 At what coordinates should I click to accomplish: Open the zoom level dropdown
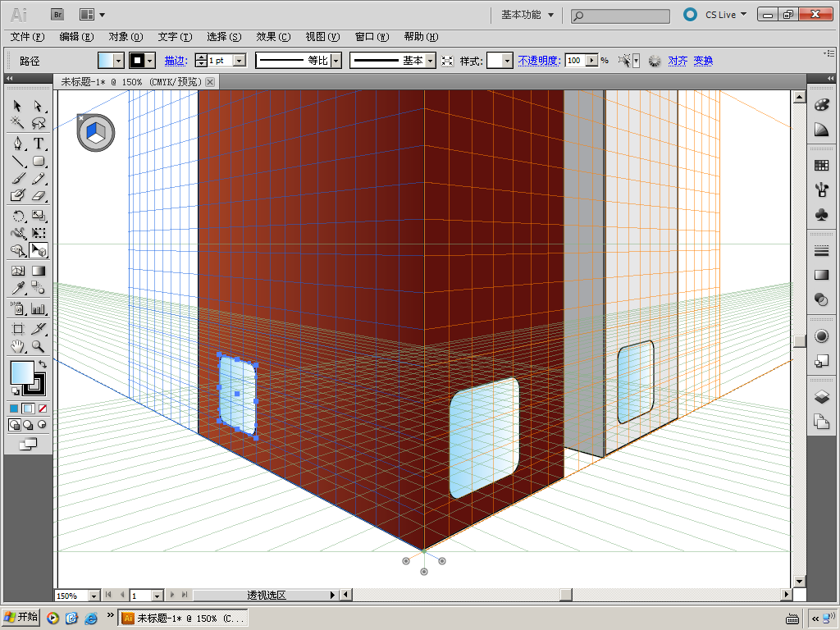(x=93, y=596)
